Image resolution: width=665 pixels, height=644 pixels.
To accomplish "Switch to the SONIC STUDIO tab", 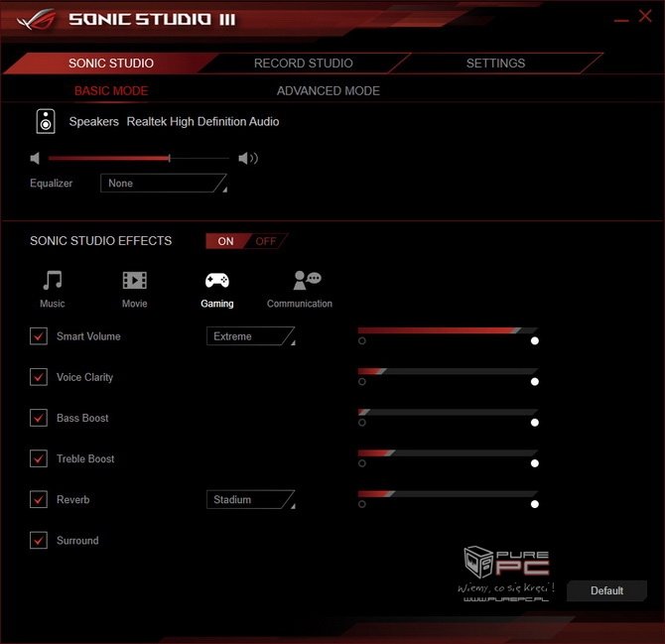I will pyautogui.click(x=111, y=64).
